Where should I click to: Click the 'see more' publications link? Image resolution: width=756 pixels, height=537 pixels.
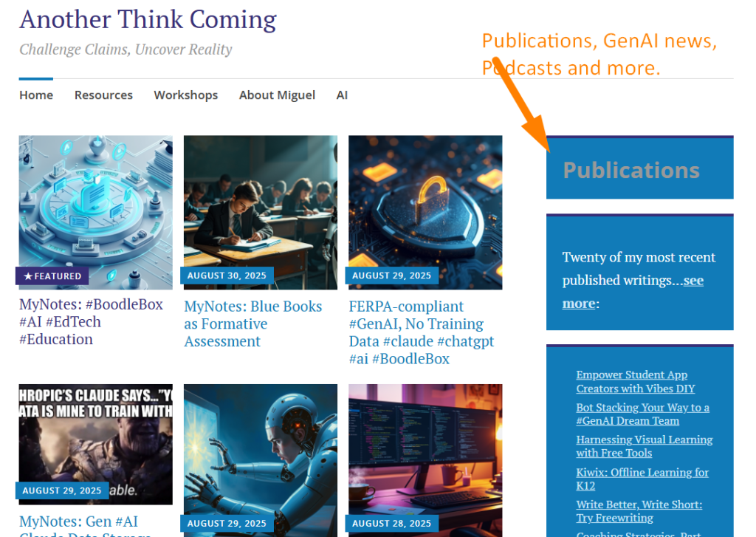[693, 281]
